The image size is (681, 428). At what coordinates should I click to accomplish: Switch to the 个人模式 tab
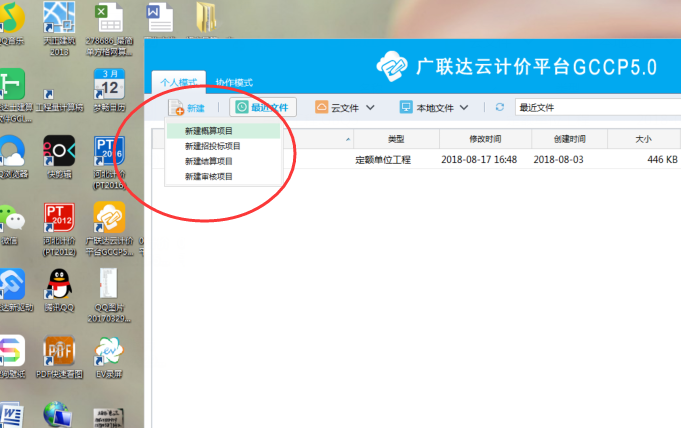[179, 82]
